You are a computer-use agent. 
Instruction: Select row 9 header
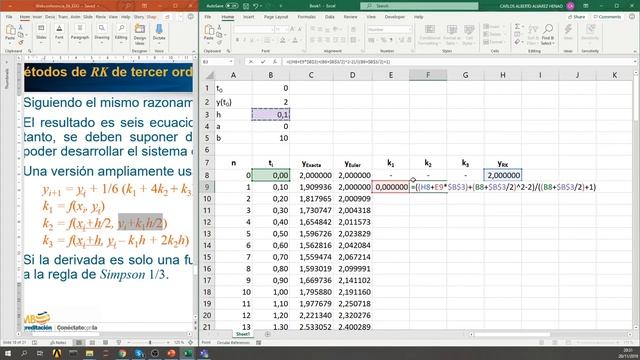(207, 187)
